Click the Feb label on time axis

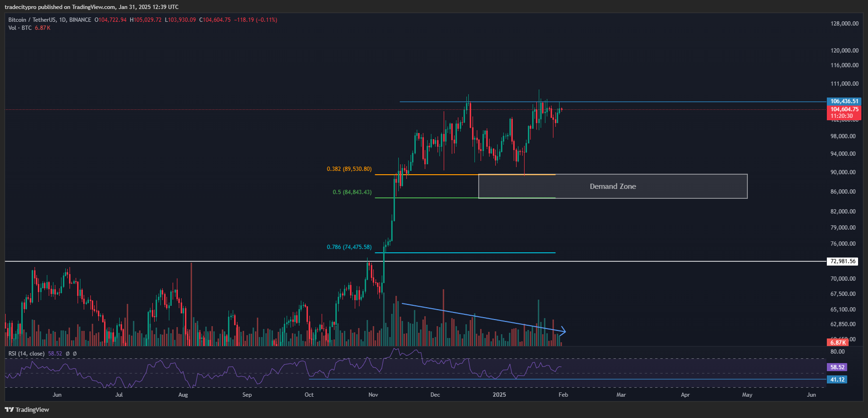563,395
